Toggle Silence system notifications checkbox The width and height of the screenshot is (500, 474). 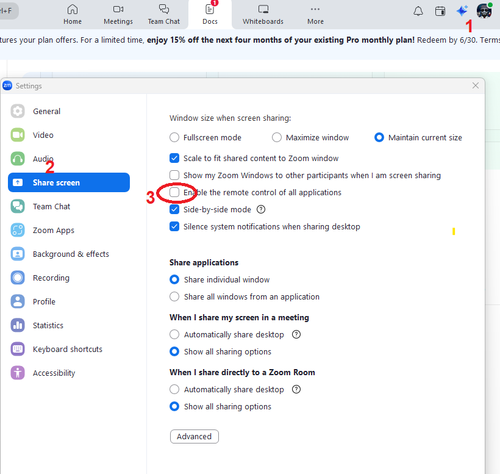tap(174, 226)
